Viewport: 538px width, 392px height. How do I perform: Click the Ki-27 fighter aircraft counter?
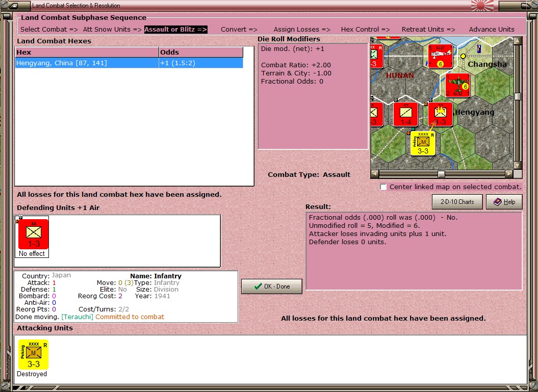pyautogui.click(x=441, y=56)
